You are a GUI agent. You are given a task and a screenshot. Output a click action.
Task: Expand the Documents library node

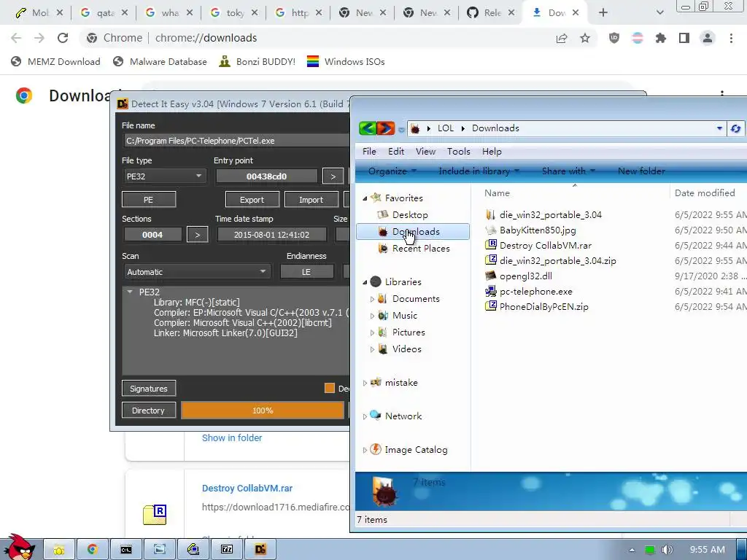pos(372,299)
